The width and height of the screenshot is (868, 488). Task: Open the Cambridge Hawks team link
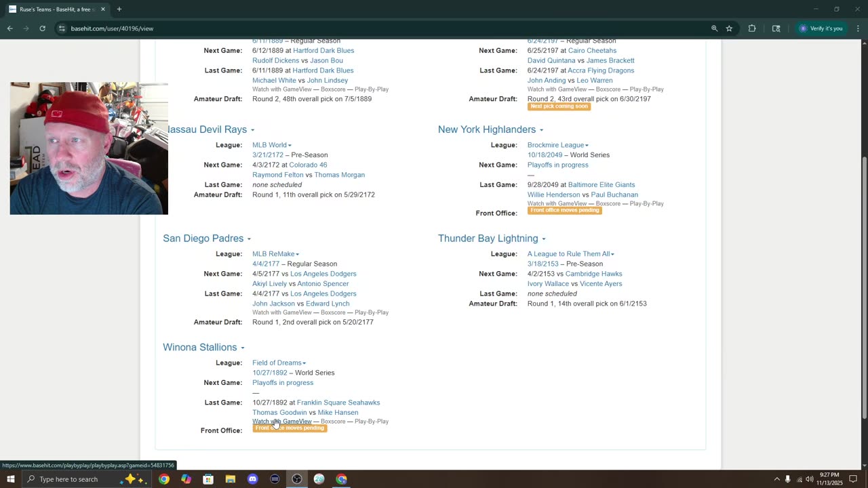point(593,274)
